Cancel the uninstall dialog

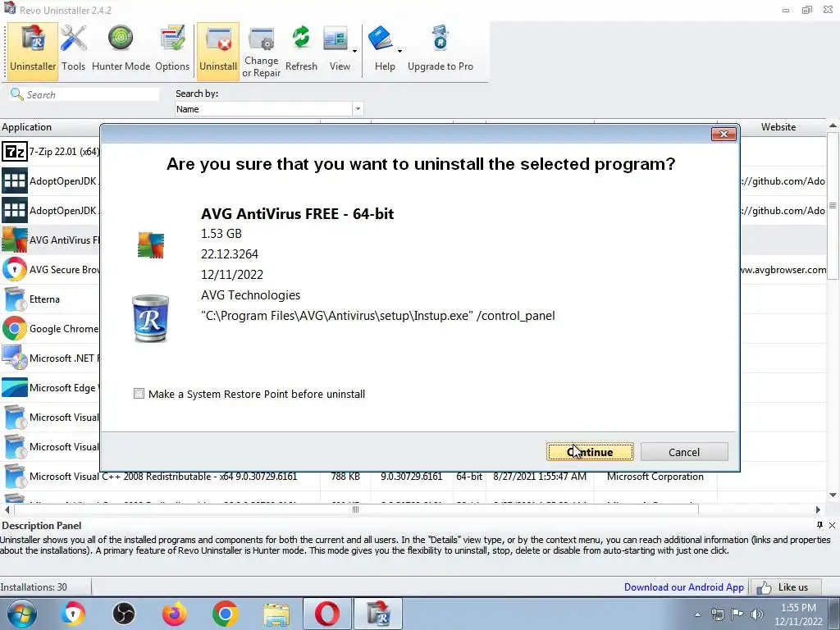(x=684, y=452)
